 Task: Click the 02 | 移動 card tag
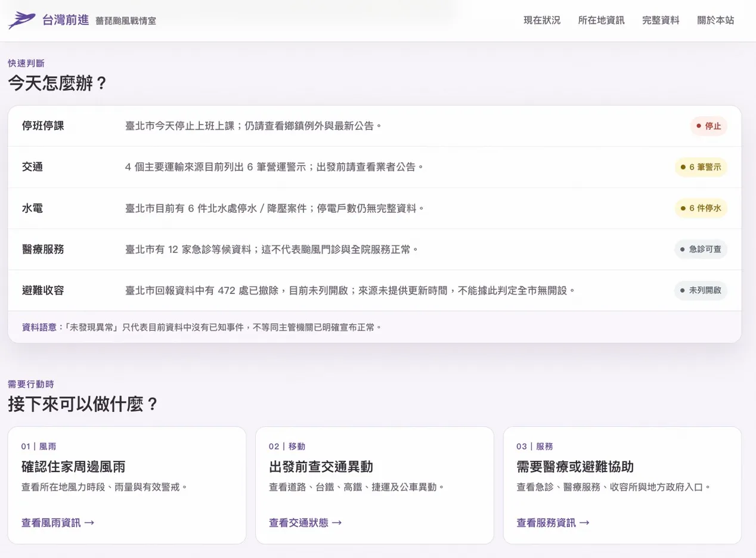click(x=287, y=447)
